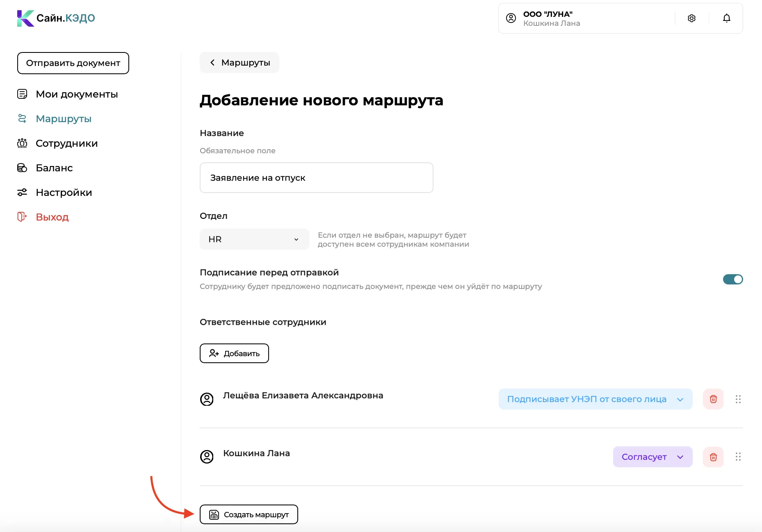Open the HR department dropdown

tap(254, 239)
